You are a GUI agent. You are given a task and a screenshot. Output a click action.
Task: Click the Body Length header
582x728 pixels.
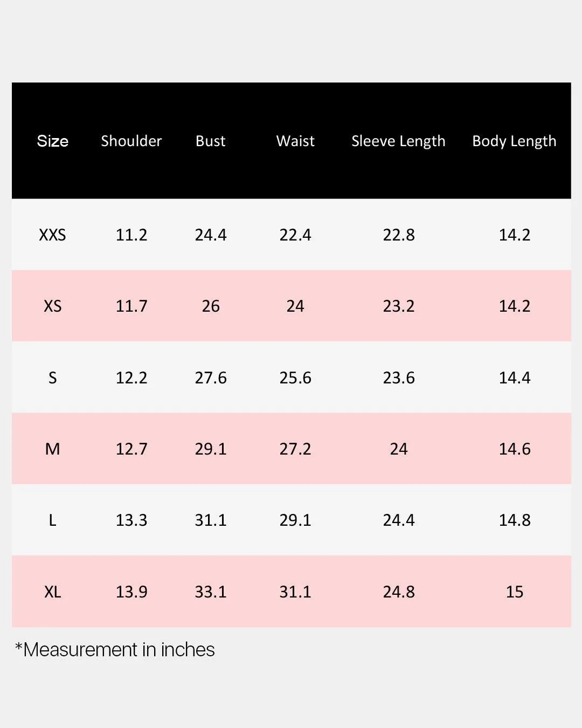(x=514, y=141)
